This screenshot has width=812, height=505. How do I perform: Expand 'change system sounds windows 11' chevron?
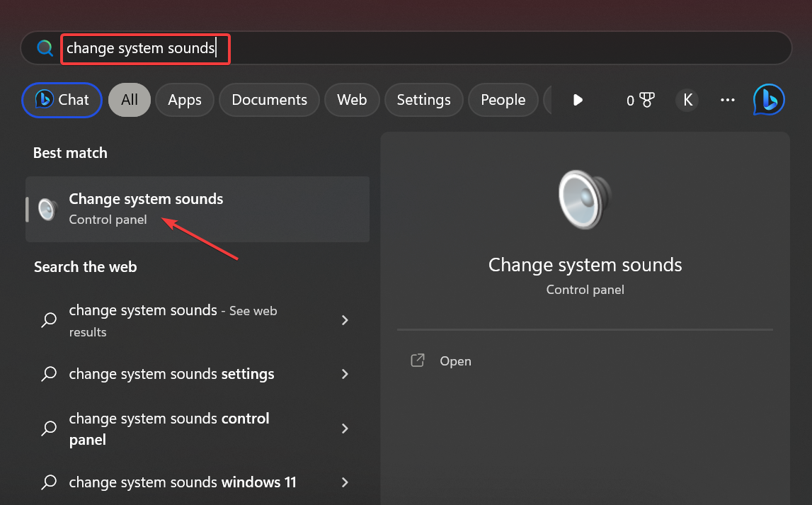tap(345, 482)
